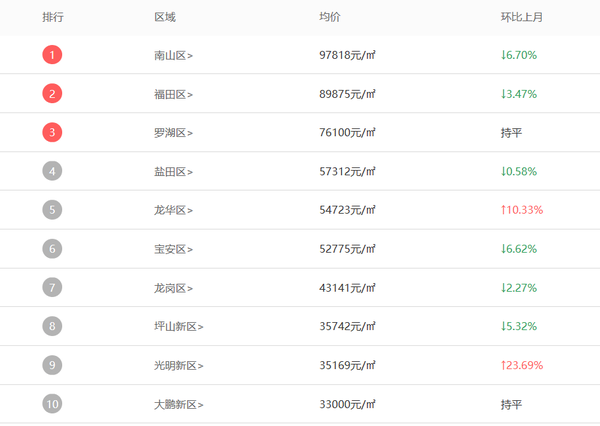This screenshot has height=426, width=600.
Task: Open the 南山区 district link
Action: pyautogui.click(x=173, y=55)
